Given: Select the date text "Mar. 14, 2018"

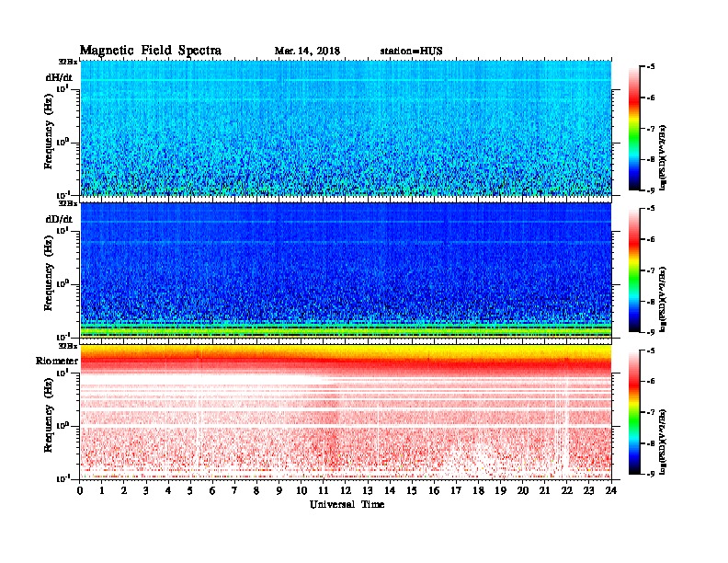Looking at the screenshot, I should (x=307, y=51).
